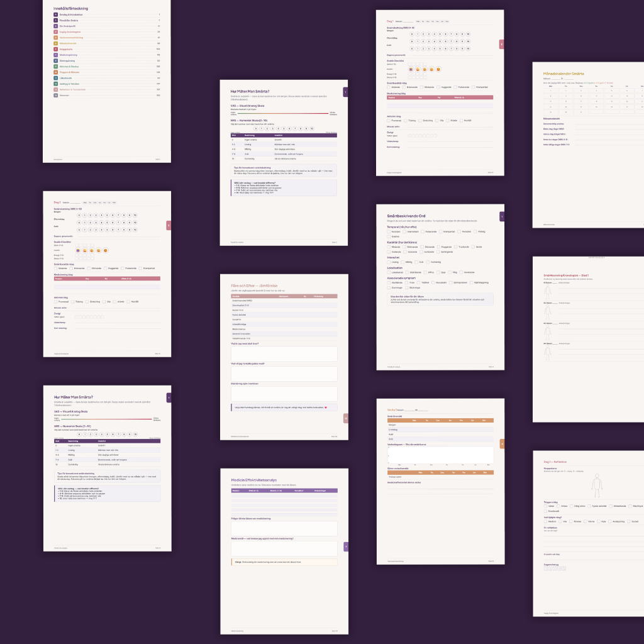The image size is (644, 644).
Task: Click the Månadsöversikt colored badge in the contents
Action: click(x=55, y=43)
